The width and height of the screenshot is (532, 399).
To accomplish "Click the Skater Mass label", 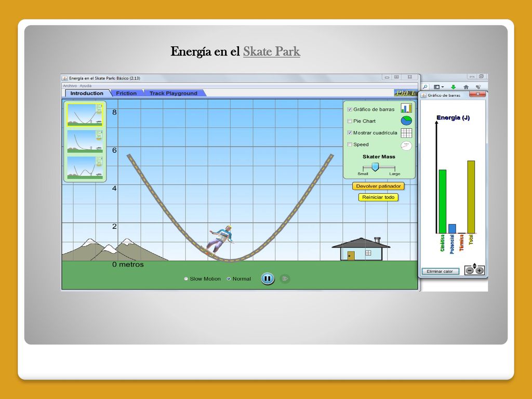I will (379, 157).
